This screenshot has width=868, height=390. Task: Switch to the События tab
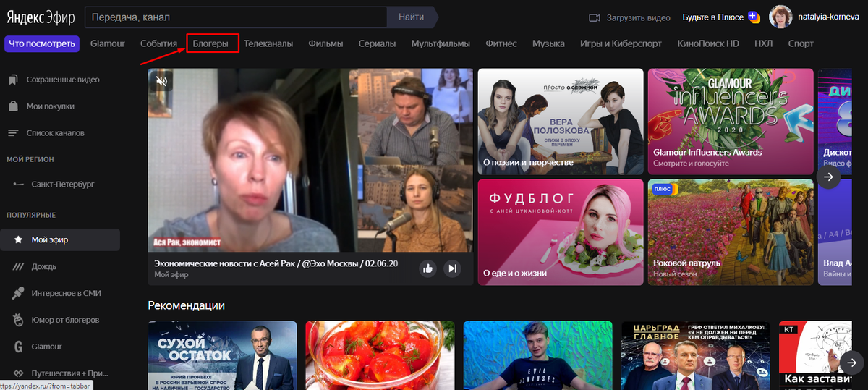(x=158, y=43)
